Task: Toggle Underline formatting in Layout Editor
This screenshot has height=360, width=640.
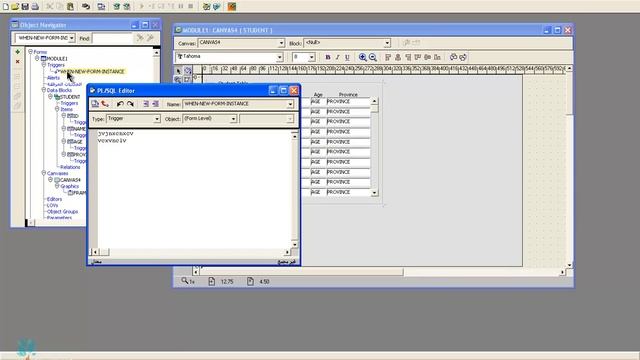Action: [347, 57]
